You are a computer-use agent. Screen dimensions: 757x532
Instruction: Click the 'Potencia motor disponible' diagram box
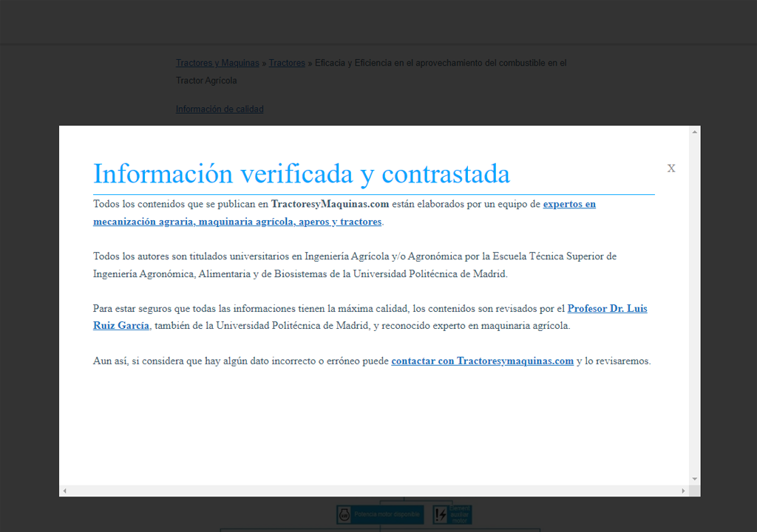point(380,514)
